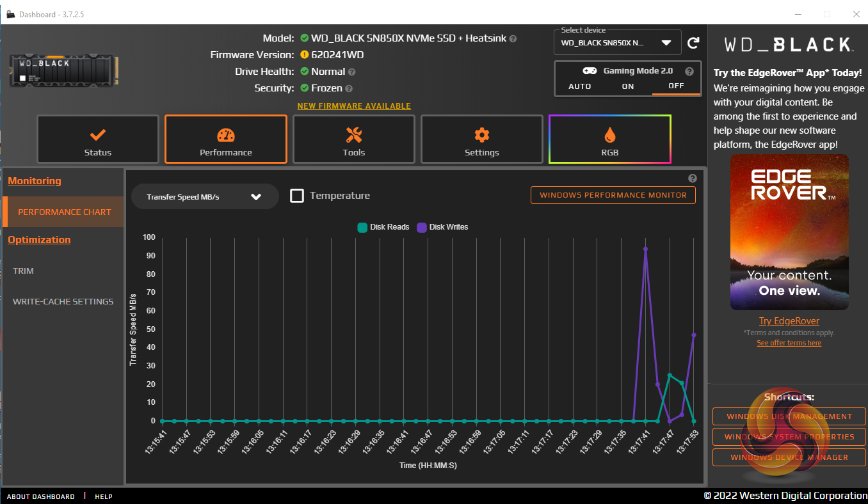Click the Gaming Mode 2.0 help icon
This screenshot has width=868, height=504.
click(x=689, y=72)
